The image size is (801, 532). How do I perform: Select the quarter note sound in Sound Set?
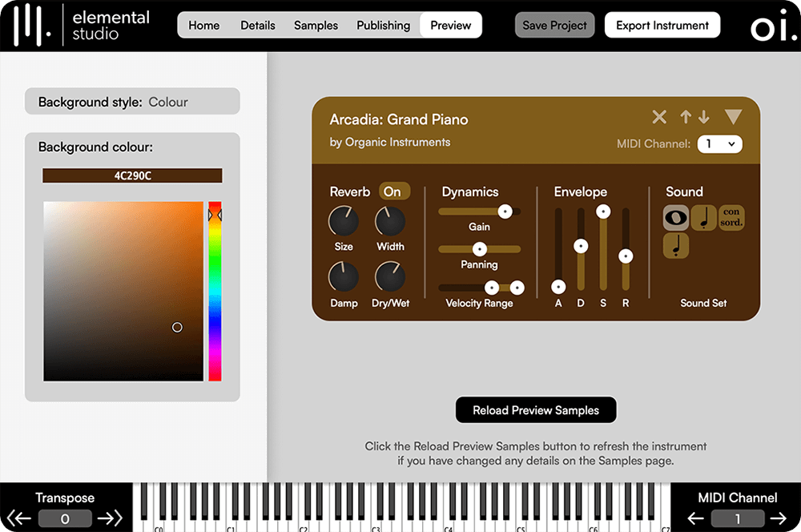pyautogui.click(x=703, y=218)
